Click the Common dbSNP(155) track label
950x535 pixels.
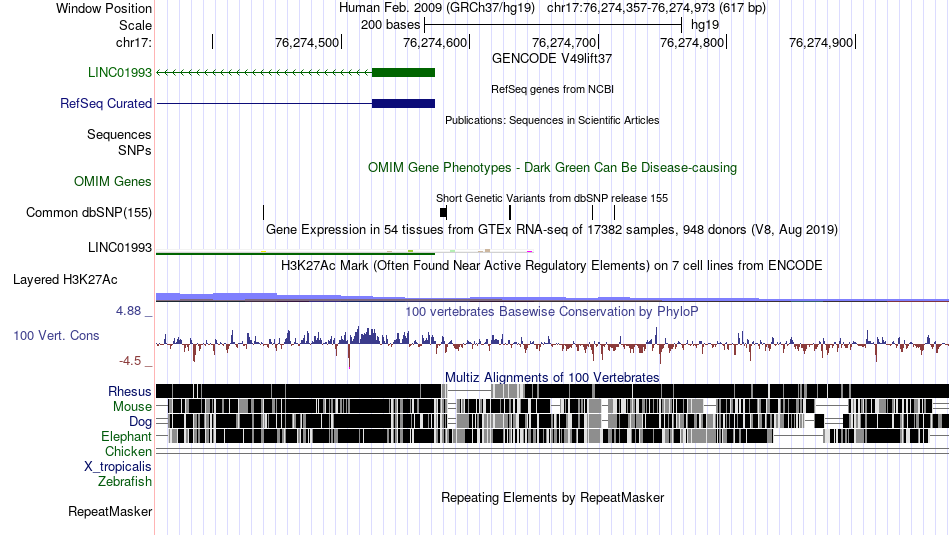[89, 213]
